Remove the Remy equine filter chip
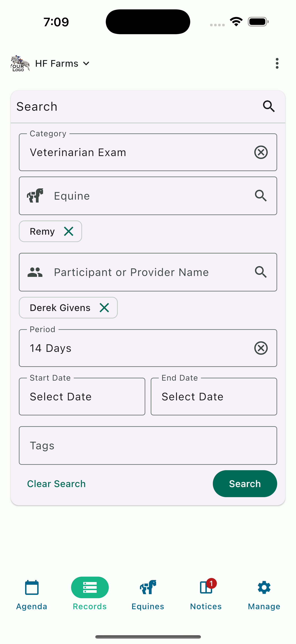 [69, 231]
